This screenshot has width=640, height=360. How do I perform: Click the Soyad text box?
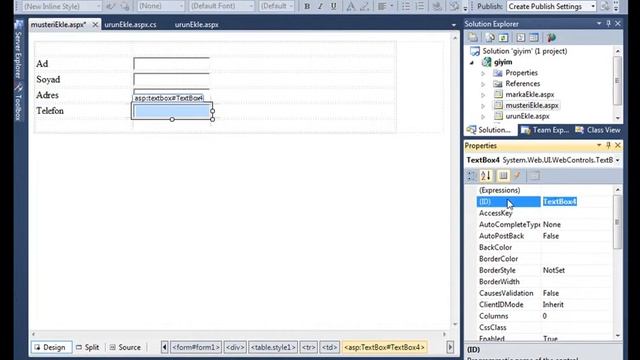click(171, 80)
